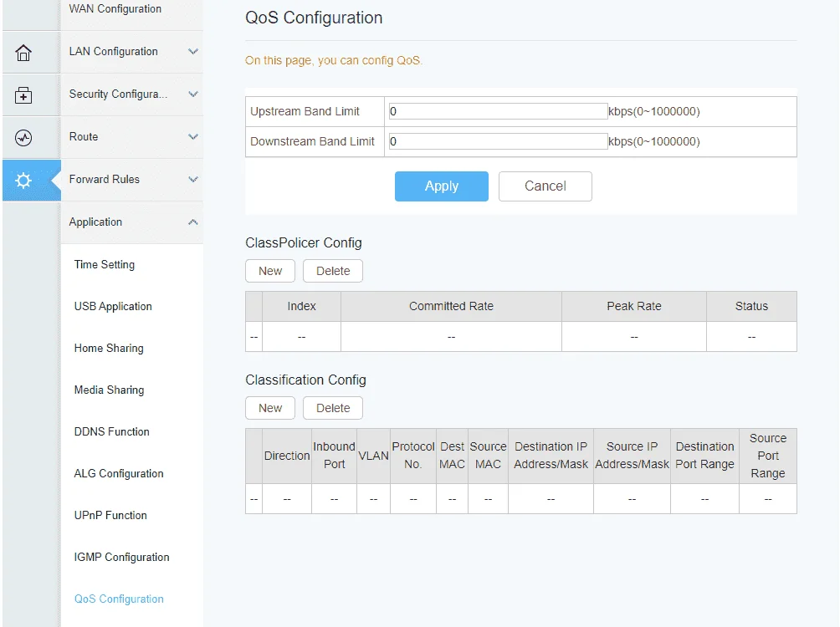Click the QoS Configuration page title

[x=314, y=18]
